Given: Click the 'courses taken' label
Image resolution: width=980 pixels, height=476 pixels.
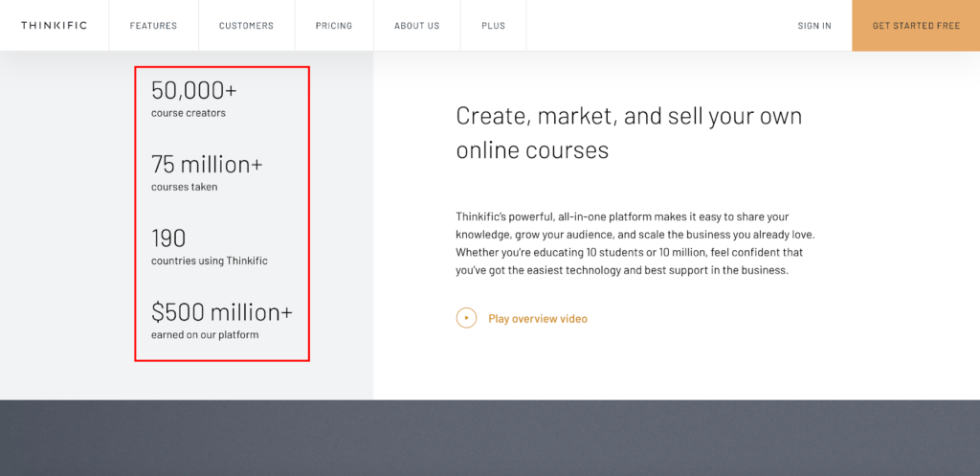Looking at the screenshot, I should pos(185,187).
